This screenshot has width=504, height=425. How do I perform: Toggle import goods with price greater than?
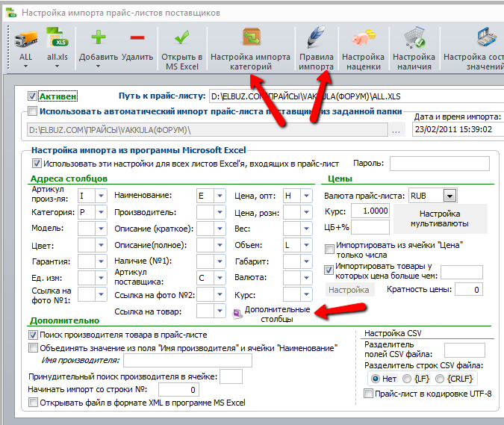(x=329, y=270)
